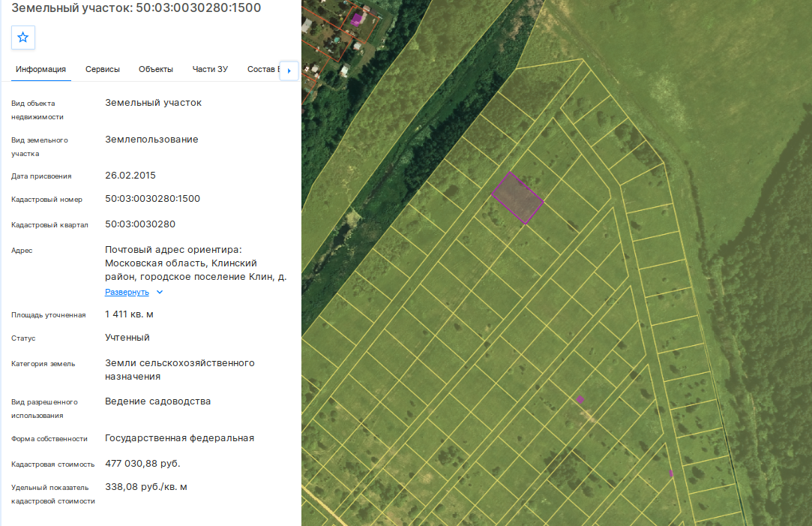Click the address text 'Почтовый адрес ориентира'
The image size is (812, 526).
pyautogui.click(x=172, y=250)
